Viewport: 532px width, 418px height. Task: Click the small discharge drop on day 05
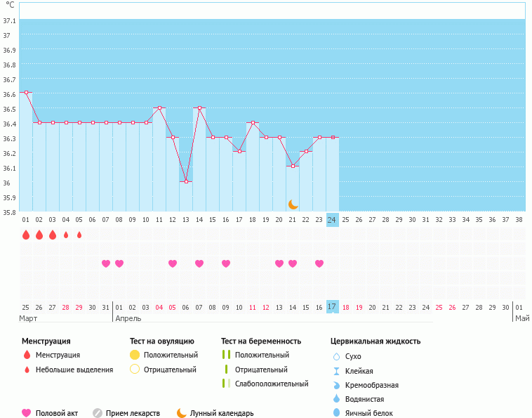tap(79, 235)
